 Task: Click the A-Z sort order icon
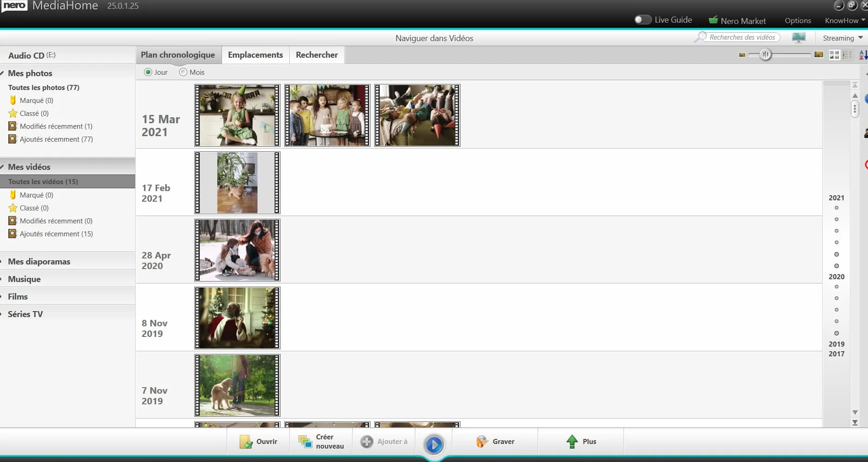pos(863,55)
